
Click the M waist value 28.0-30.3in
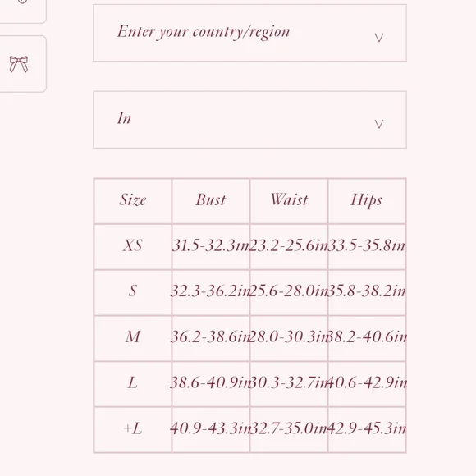289,337
